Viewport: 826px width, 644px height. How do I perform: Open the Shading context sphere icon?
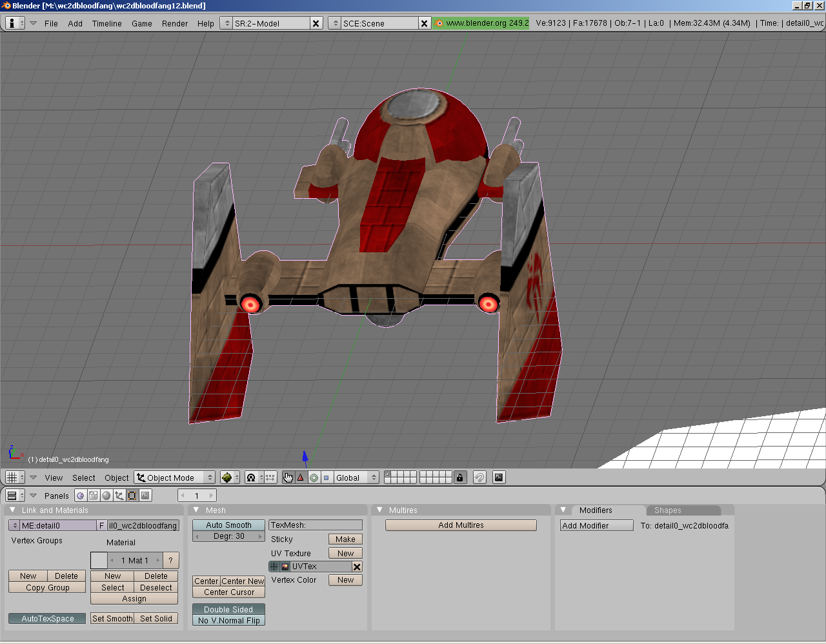(106, 496)
